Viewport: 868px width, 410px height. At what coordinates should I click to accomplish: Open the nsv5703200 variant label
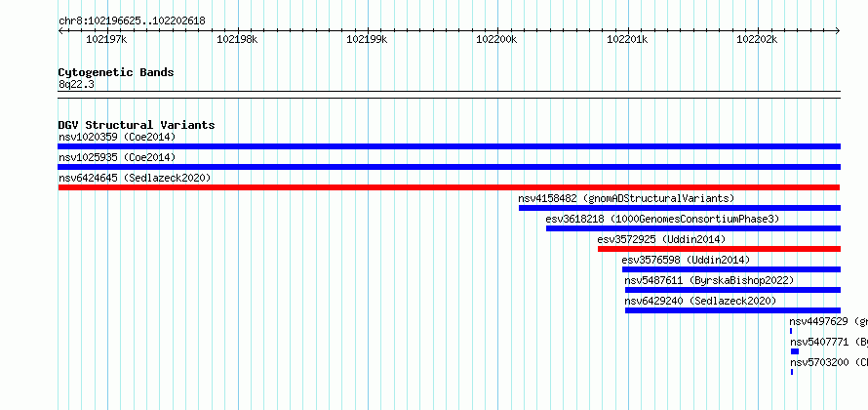(x=828, y=362)
